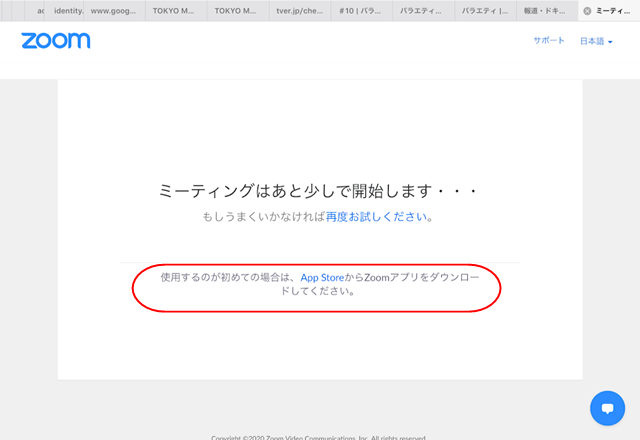Click the 再度お試しください retry link
Image resolution: width=640 pixels, height=440 pixels.
point(376,217)
